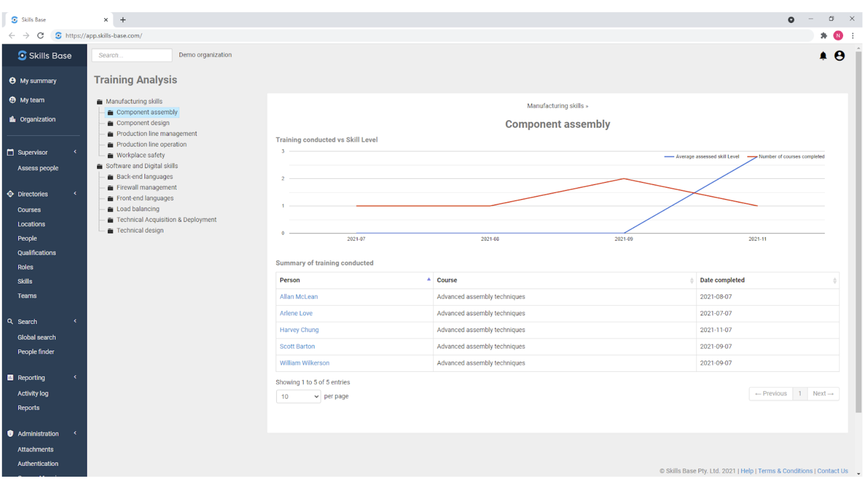The height and width of the screenshot is (488, 868).
Task: Collapse the Directories sidebar section
Action: (x=75, y=194)
